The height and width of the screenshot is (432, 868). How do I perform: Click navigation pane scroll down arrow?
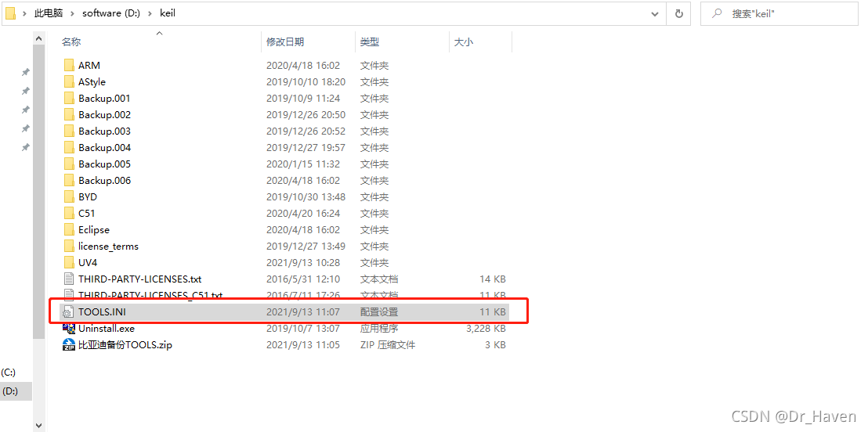click(38, 426)
